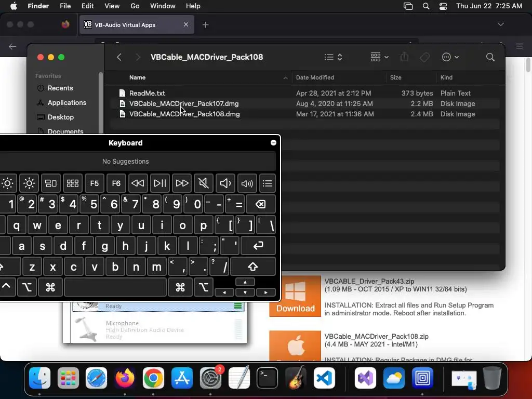
Task: Open TextEdit from the Dock
Action: (x=239, y=378)
